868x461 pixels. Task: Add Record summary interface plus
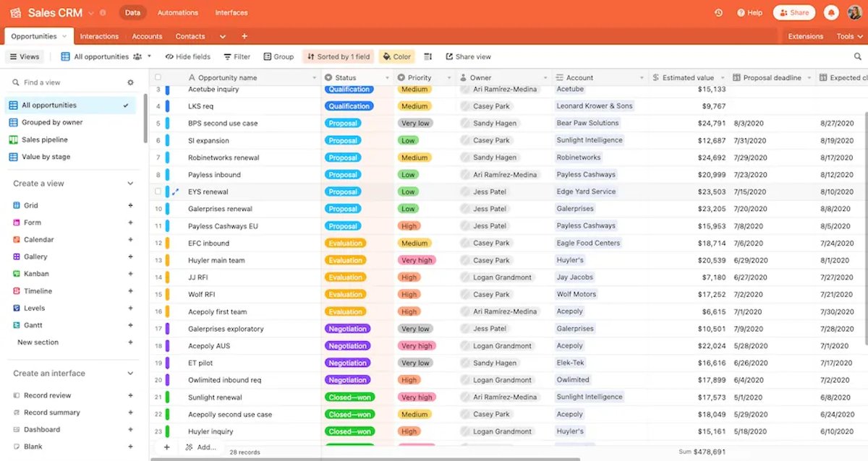coord(131,413)
